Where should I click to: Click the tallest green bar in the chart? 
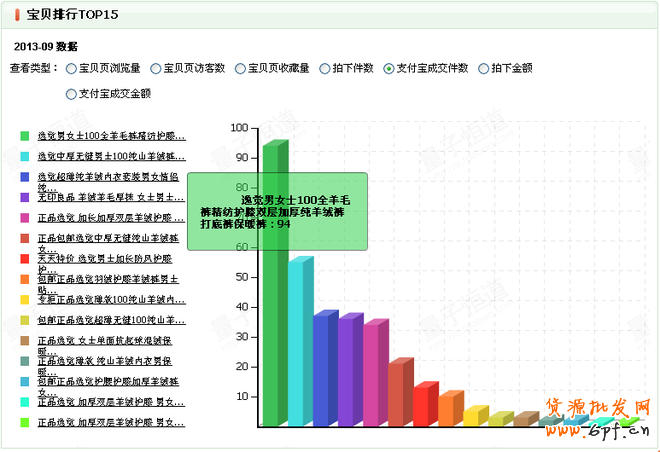pos(272,300)
